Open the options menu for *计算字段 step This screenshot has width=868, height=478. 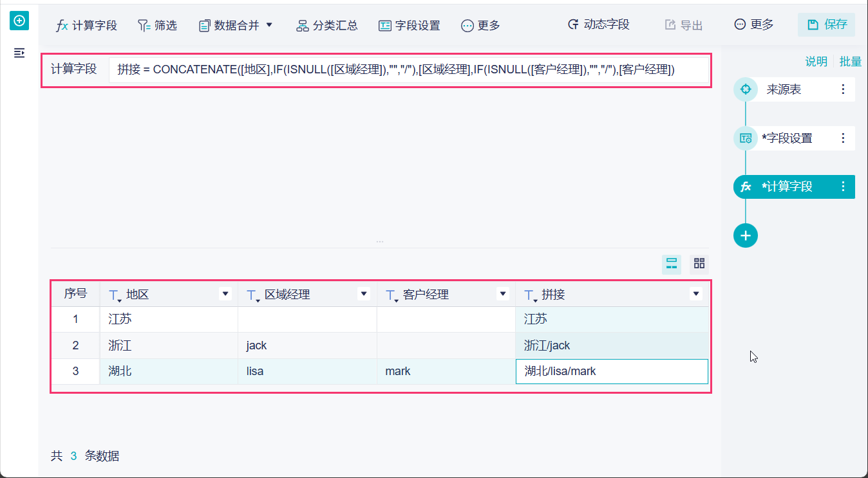coord(844,187)
